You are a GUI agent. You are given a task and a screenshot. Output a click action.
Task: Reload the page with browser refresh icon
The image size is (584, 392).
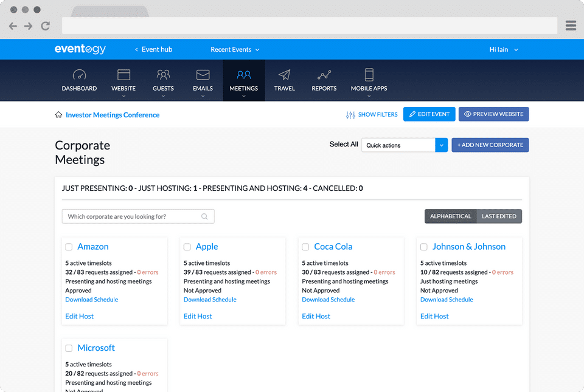point(46,26)
